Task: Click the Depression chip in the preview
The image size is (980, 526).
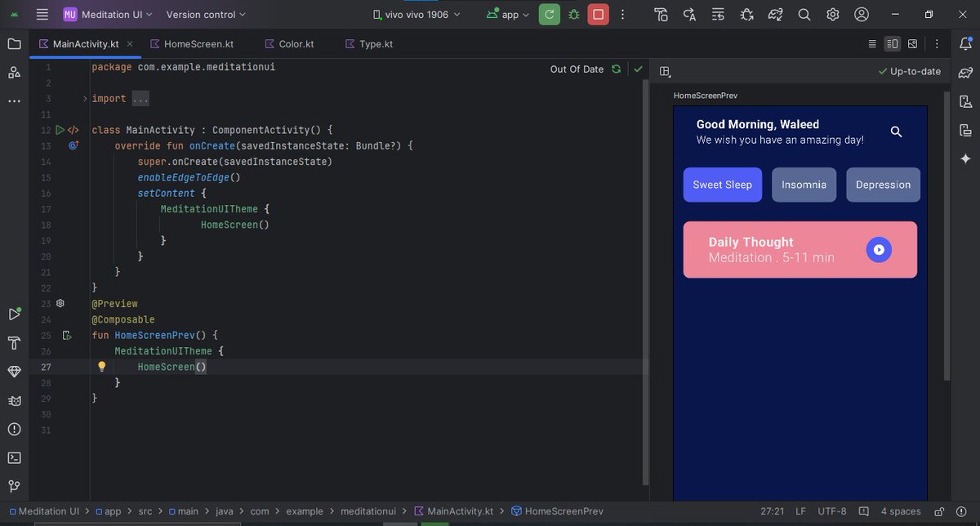Action: [x=883, y=185]
